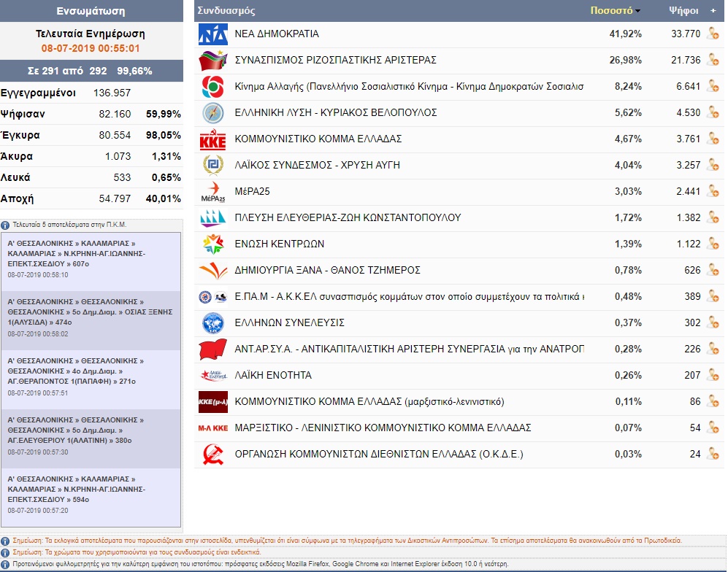Click the Ο.Κ.Δ.Ε. hammer and sickle logo
Viewport: 728px width, 572px height.
click(213, 454)
